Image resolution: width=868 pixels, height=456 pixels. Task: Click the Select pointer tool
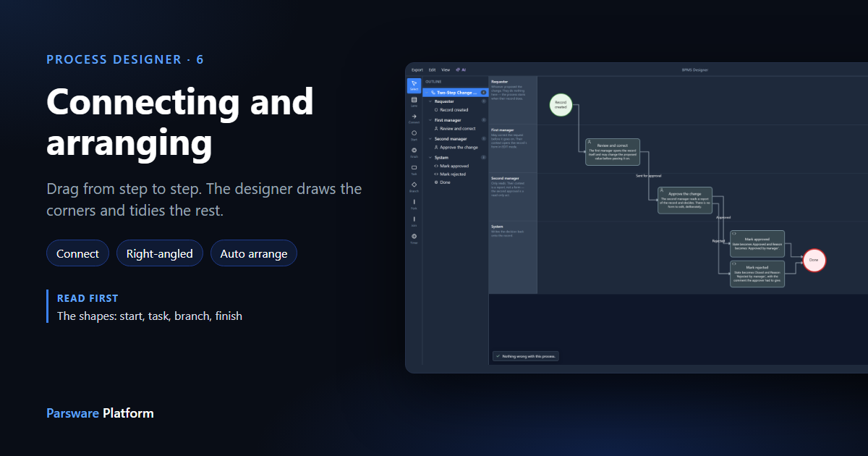414,85
